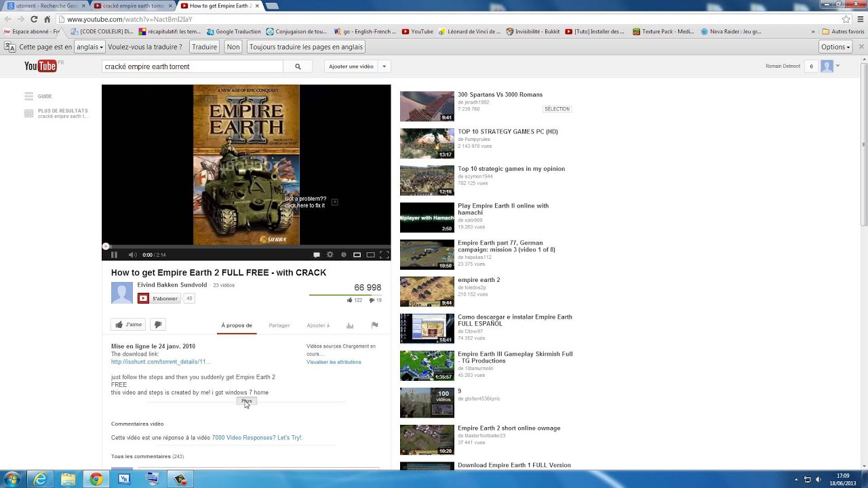Open Autres favoris folder

pos(843,31)
